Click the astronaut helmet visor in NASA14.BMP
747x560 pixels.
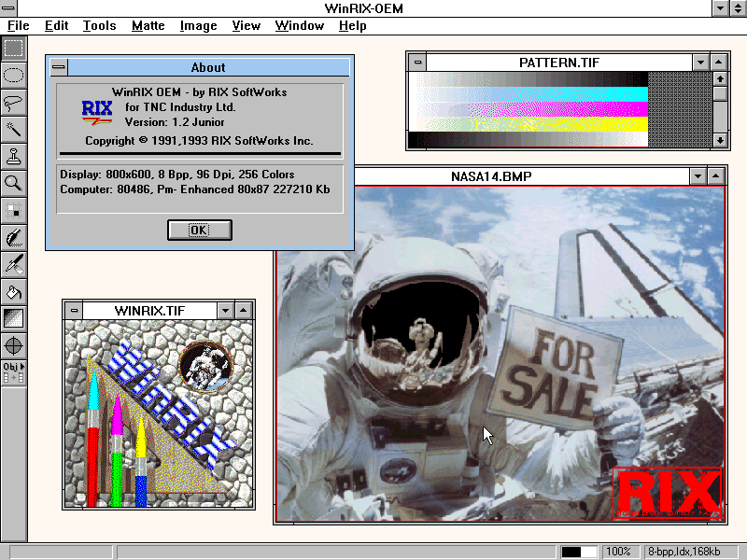pos(419,333)
